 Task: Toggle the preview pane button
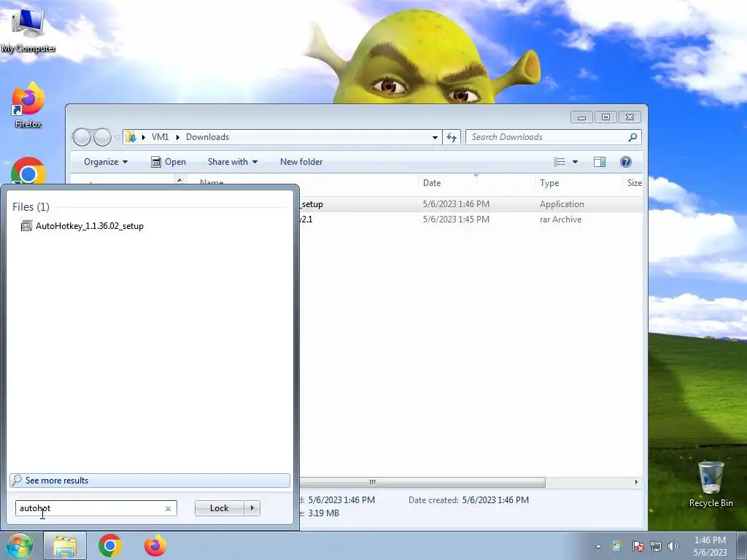pos(600,162)
